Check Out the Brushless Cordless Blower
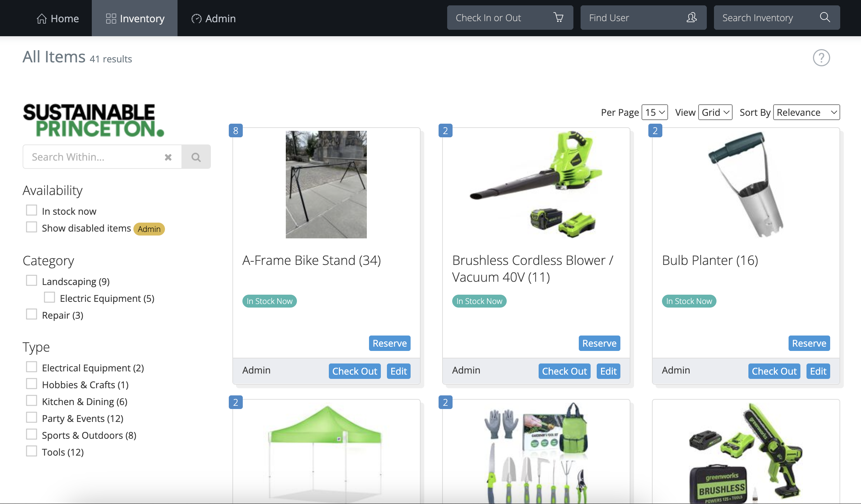The width and height of the screenshot is (861, 504). coord(564,371)
